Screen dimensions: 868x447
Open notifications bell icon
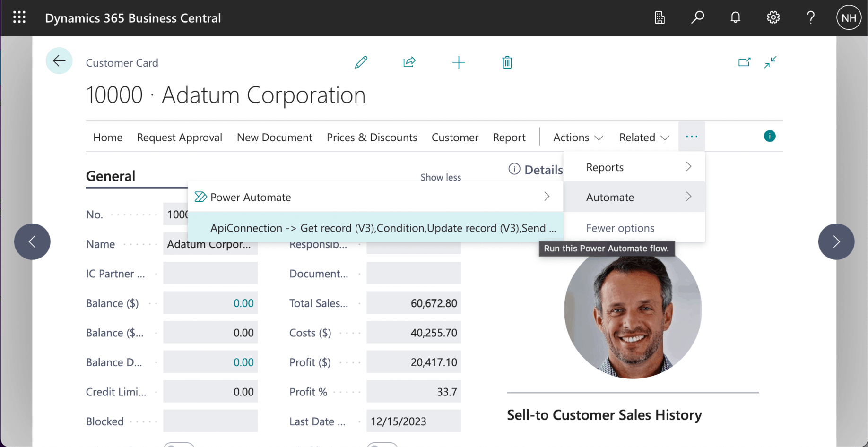[735, 18]
